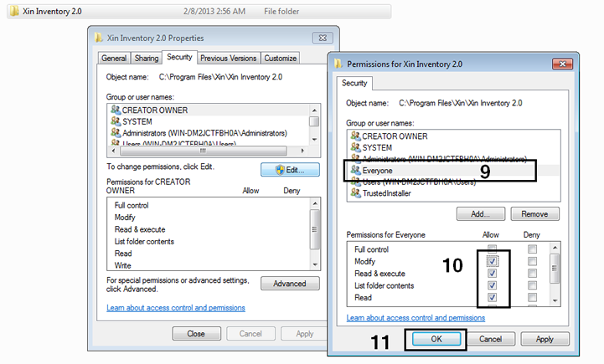
Task: Click the Everyone group icon in the Permissions dialog
Action: [355, 170]
